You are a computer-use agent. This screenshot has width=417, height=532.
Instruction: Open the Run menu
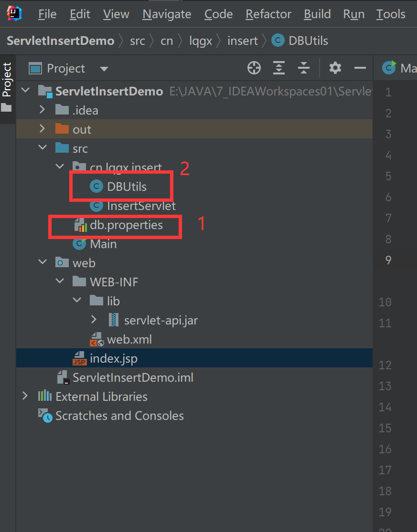pos(353,14)
